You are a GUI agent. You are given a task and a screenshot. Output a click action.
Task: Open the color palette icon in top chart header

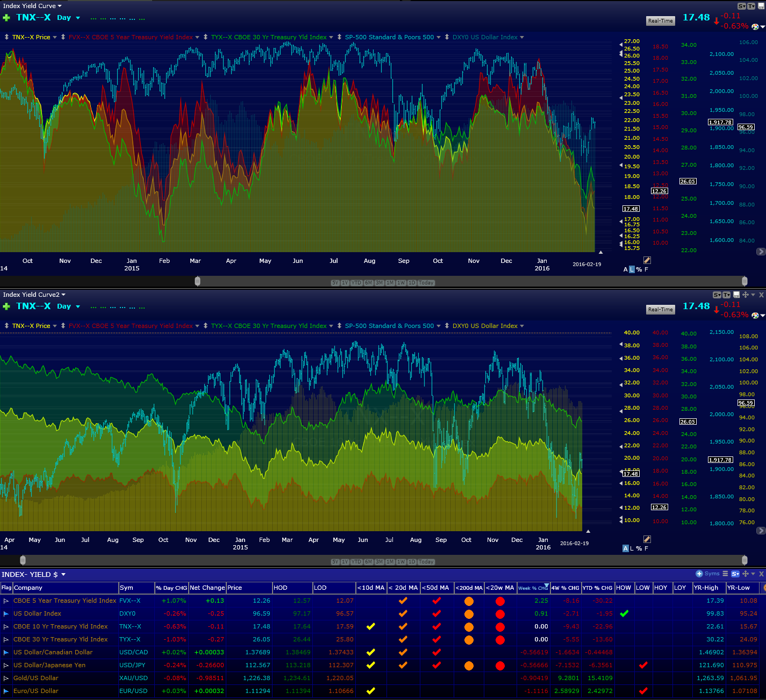(755, 27)
